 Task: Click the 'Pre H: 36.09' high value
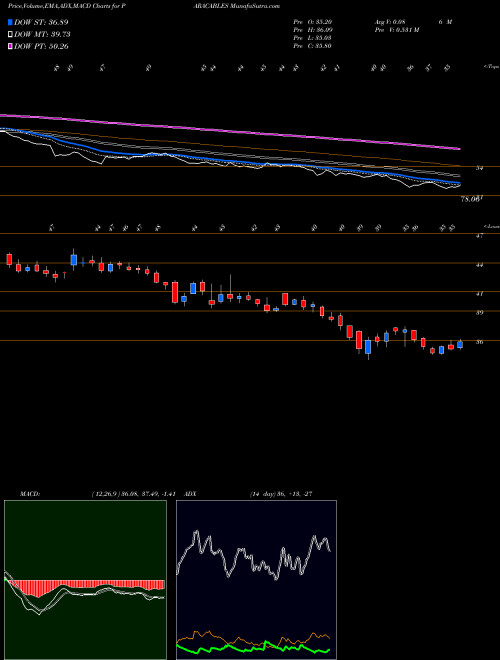click(x=313, y=30)
